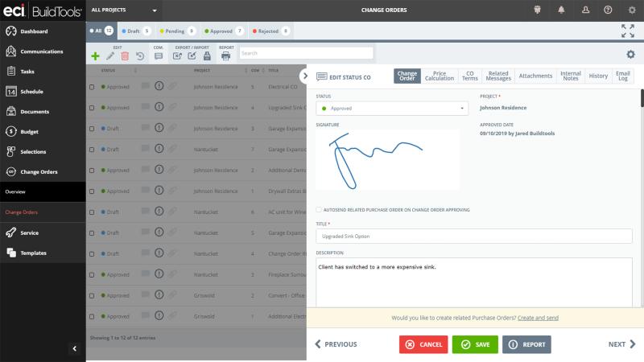The image size is (644, 362).
Task: Go to the Previous change order
Action: click(x=336, y=344)
